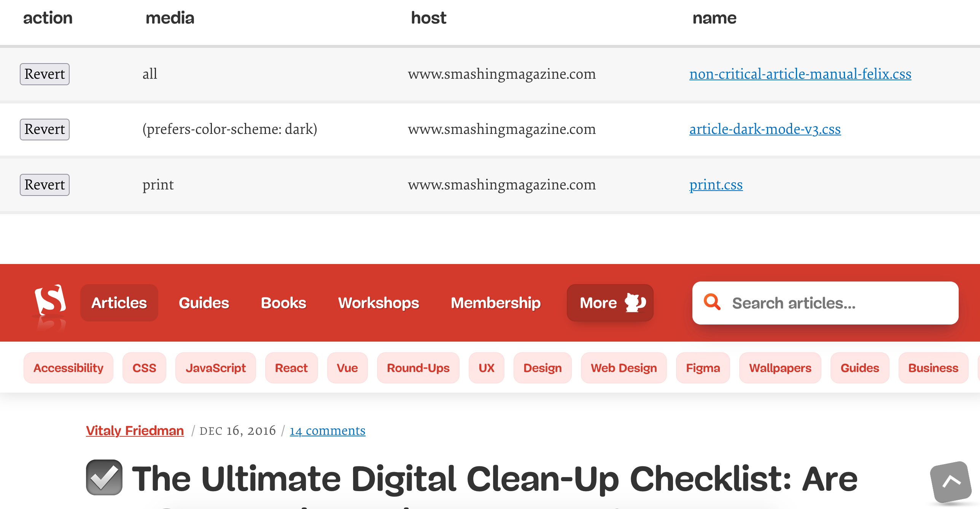Open the Workshops nav item
This screenshot has height=509, width=980.
pos(379,303)
